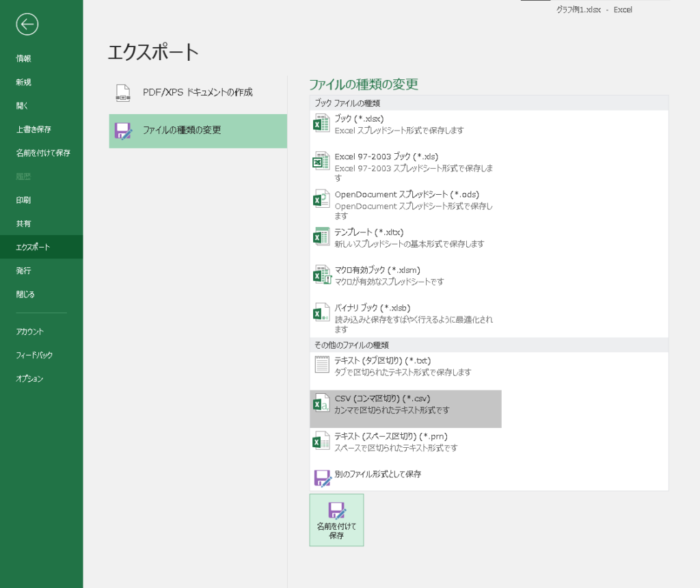This screenshot has width=700, height=588.
Task: Open the 印刷 page
Action: (24, 200)
